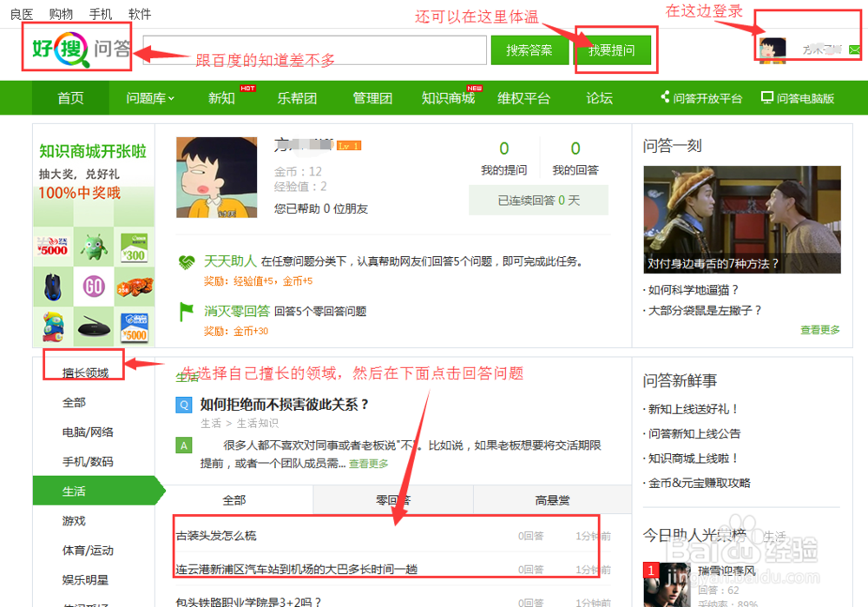This screenshot has height=607, width=868.
Task: Click 生活知识 breadcrumb under the question
Action: 258,423
